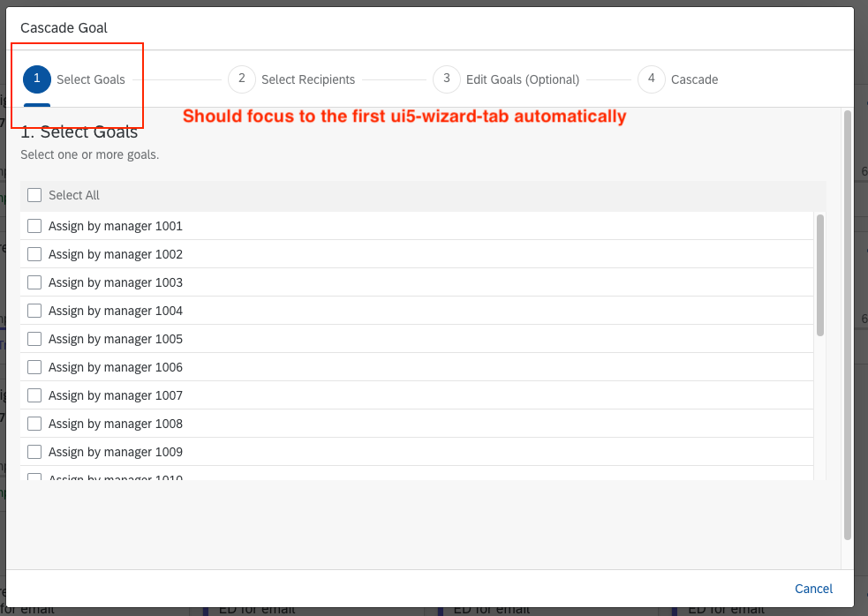868x616 pixels.
Task: Check Assign by manager 1005
Action: click(34, 339)
